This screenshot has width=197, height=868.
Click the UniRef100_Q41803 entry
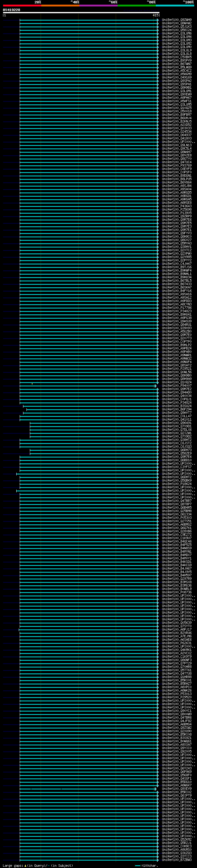(177, 139)
